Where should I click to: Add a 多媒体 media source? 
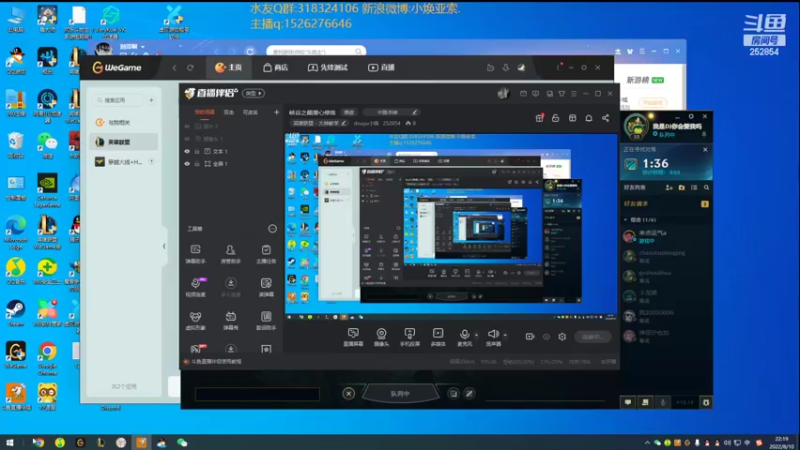click(438, 337)
